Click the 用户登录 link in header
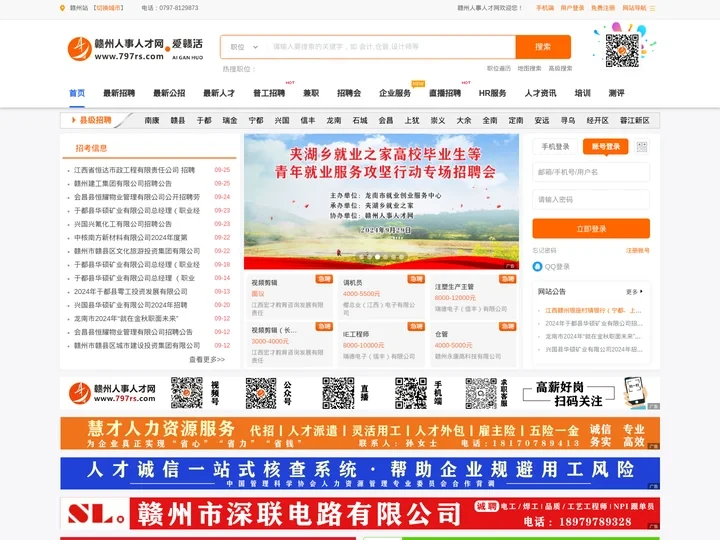Image resolution: width=720 pixels, height=540 pixels. click(x=572, y=8)
